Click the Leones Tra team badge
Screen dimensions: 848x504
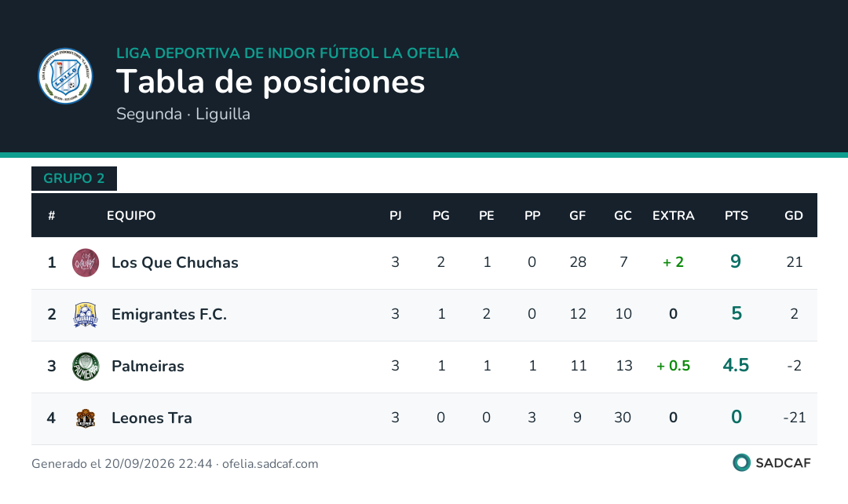click(x=86, y=418)
